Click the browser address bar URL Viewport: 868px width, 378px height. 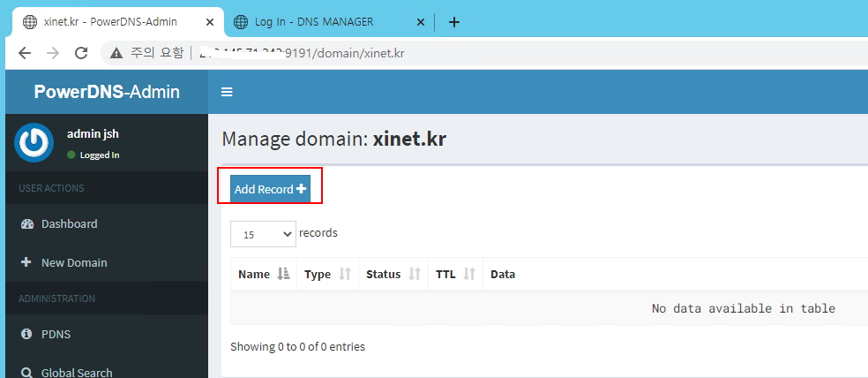point(353,53)
